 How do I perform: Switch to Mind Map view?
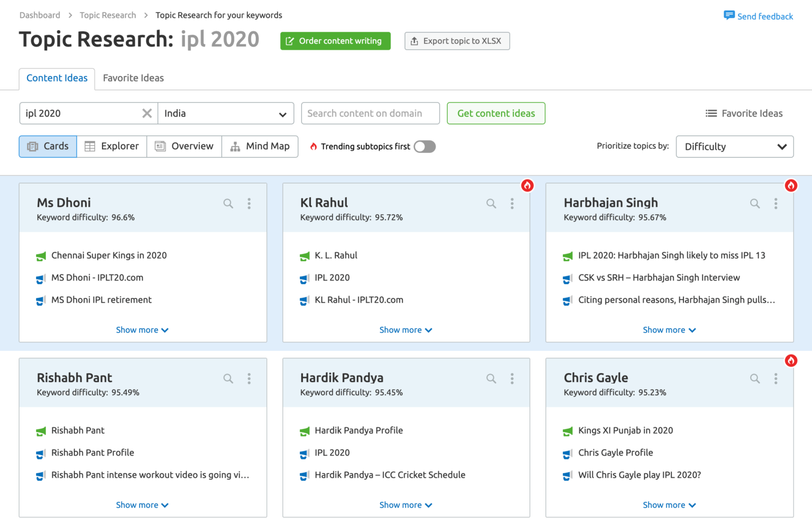tap(260, 146)
